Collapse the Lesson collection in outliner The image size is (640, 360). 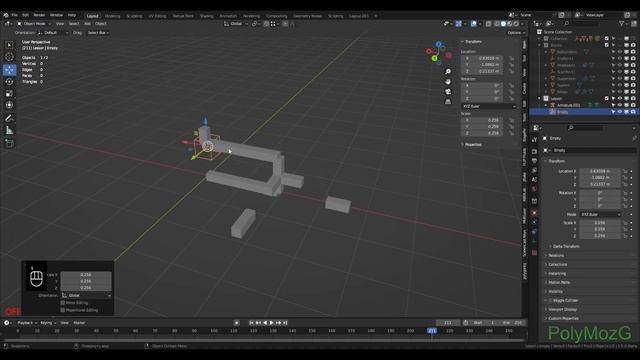(x=540, y=98)
